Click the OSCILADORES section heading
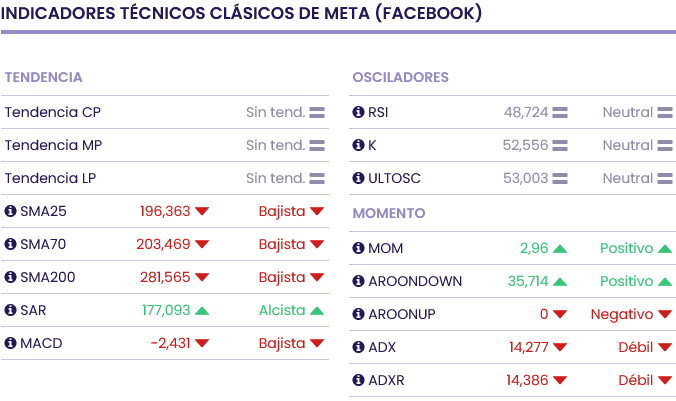Viewport: 676px width, 401px height. point(400,77)
